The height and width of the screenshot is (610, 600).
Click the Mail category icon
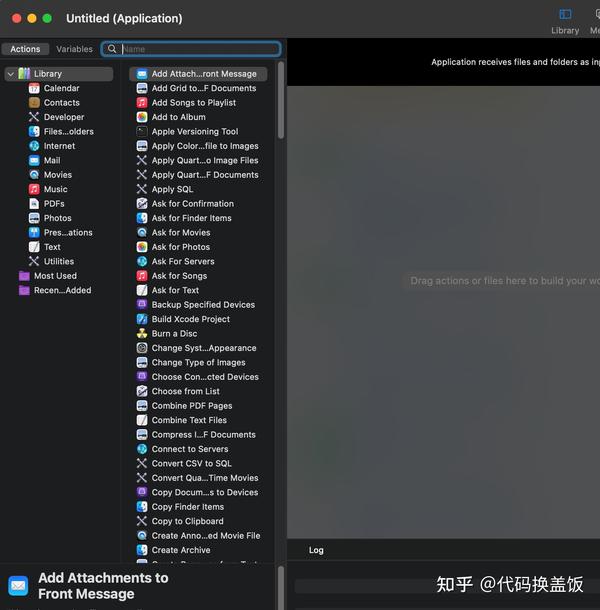[34, 160]
